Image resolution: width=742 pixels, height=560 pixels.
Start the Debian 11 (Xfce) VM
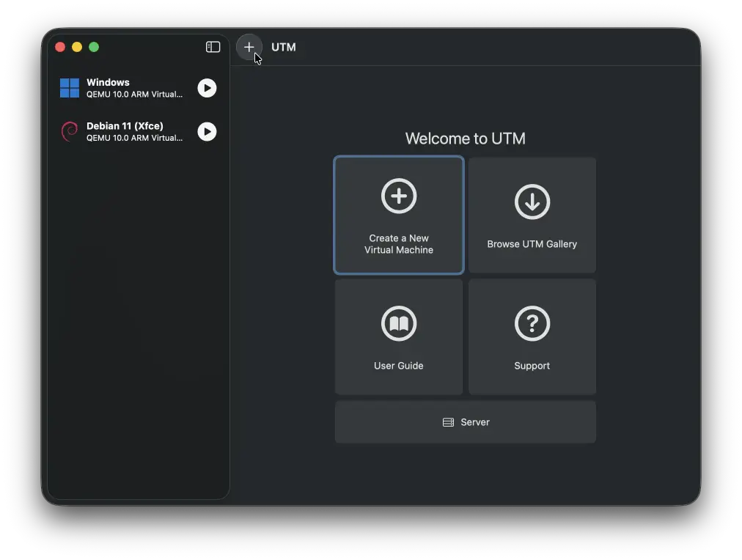[x=207, y=131]
